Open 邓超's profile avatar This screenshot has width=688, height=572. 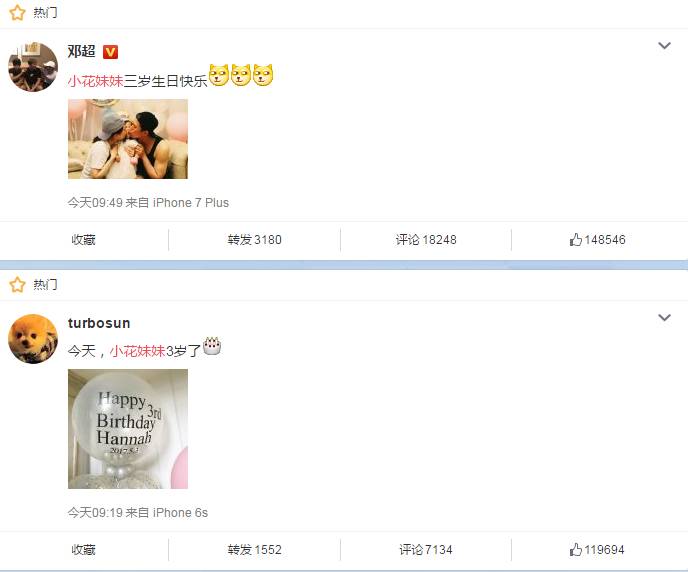pyautogui.click(x=33, y=67)
